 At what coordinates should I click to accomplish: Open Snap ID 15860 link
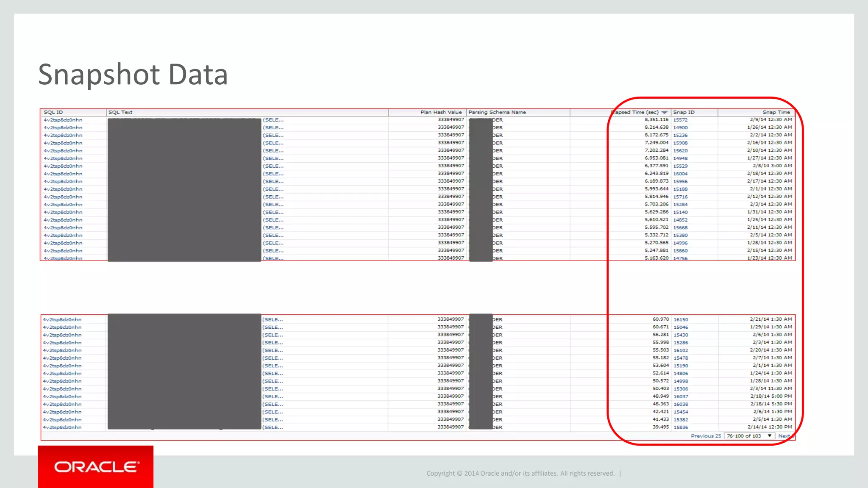click(x=680, y=251)
